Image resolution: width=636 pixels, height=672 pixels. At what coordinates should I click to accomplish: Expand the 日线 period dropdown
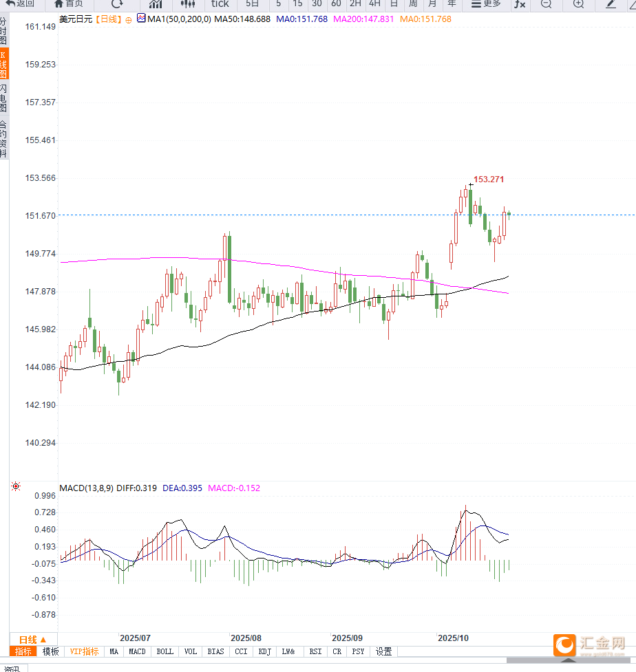(x=33, y=640)
